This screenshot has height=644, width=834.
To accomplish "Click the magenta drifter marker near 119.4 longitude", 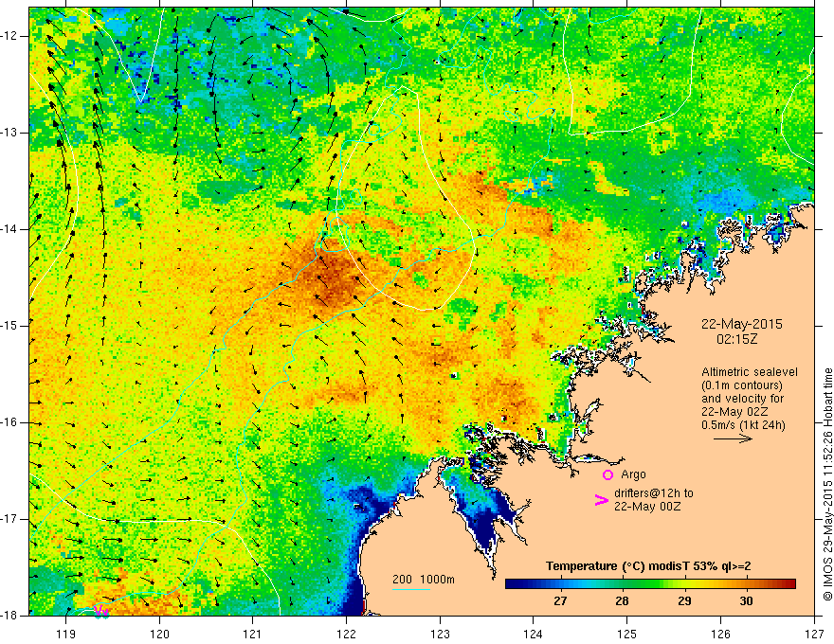I will tap(101, 612).
